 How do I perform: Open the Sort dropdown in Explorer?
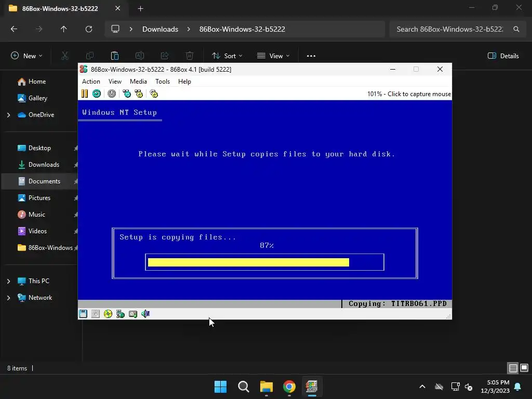tap(227, 56)
